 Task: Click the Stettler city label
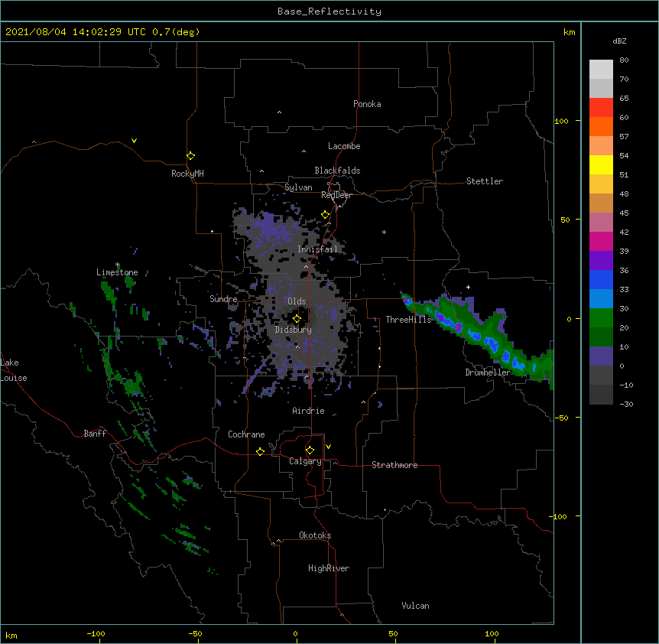click(485, 181)
